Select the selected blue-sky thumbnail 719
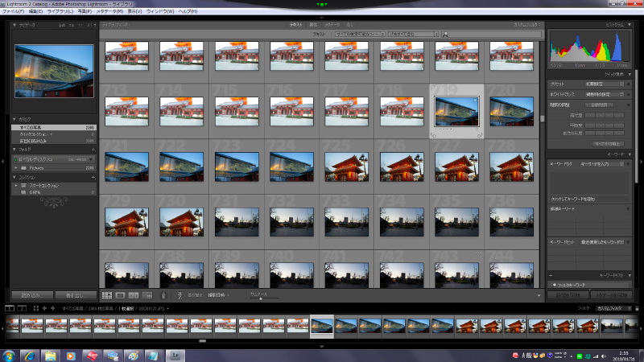 (456, 109)
